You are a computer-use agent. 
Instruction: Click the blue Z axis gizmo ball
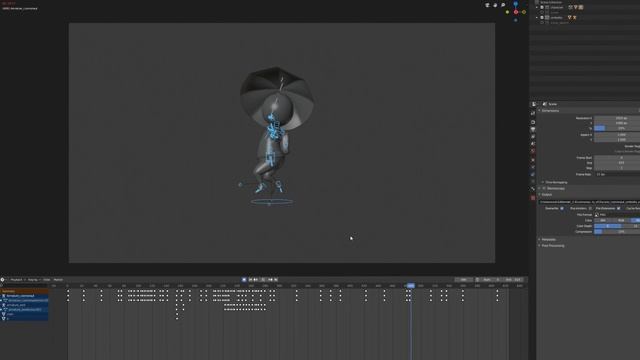pyautogui.click(x=516, y=4)
